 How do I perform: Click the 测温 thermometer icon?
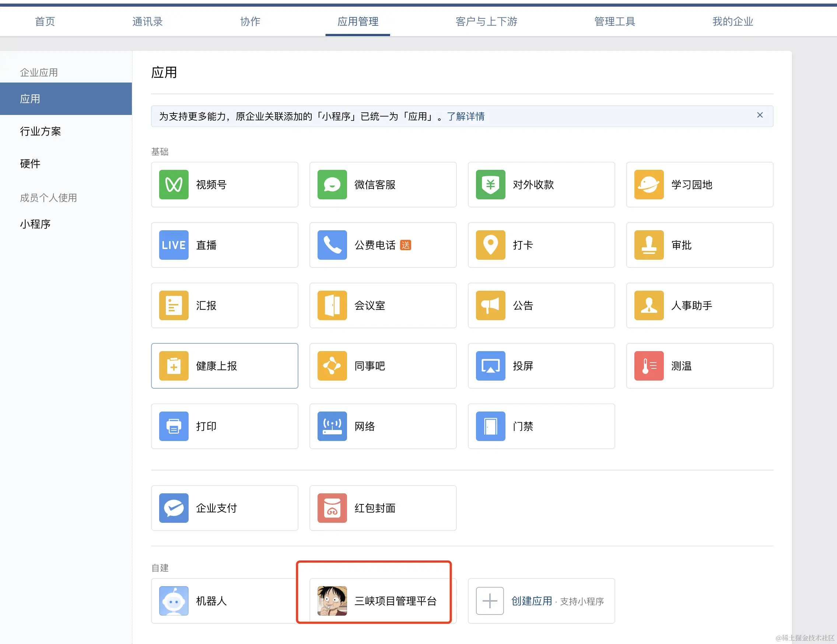coord(648,366)
